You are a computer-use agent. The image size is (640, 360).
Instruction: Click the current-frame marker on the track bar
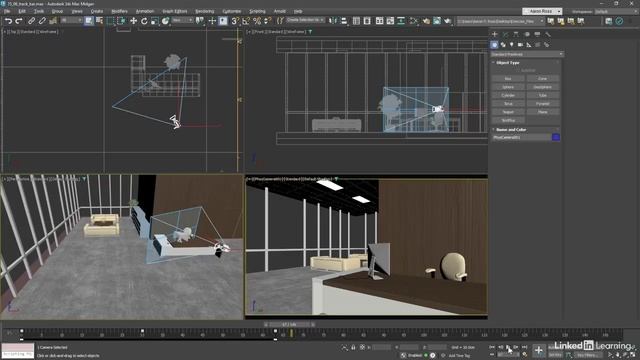coord(291,333)
